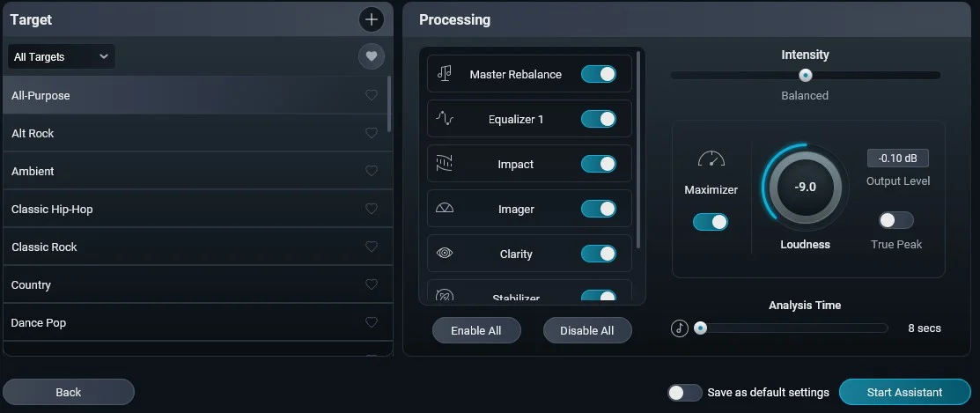
Task: Click the Target list scrollbar
Action: [x=389, y=103]
